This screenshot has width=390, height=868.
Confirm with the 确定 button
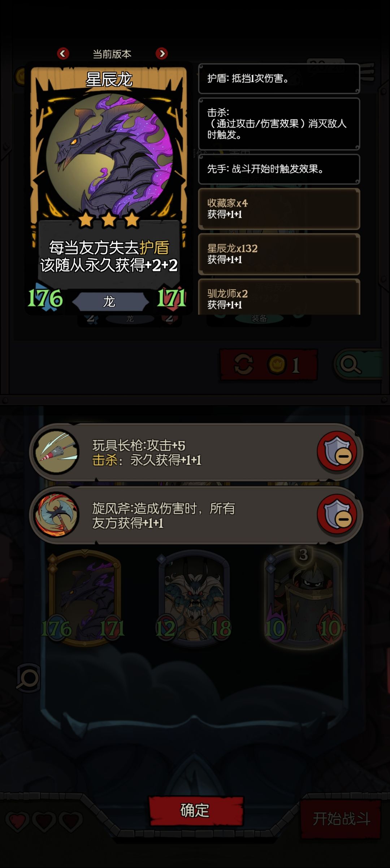tap(195, 811)
